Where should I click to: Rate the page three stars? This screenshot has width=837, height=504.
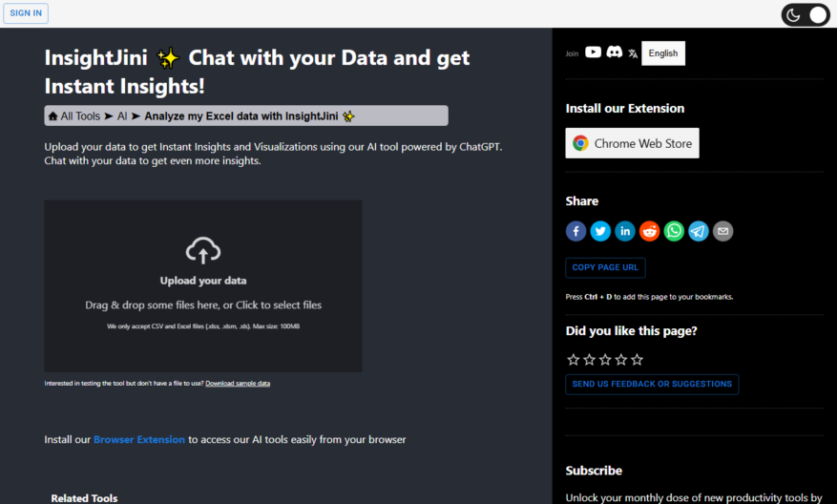[x=605, y=360]
